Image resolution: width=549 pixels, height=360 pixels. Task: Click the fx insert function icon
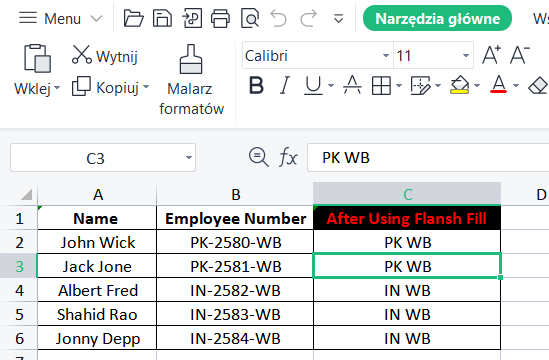click(x=288, y=157)
